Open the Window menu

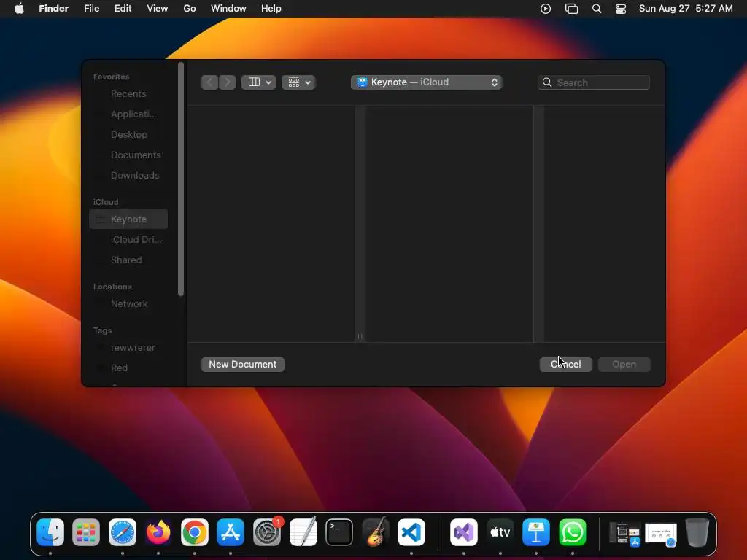pyautogui.click(x=228, y=9)
